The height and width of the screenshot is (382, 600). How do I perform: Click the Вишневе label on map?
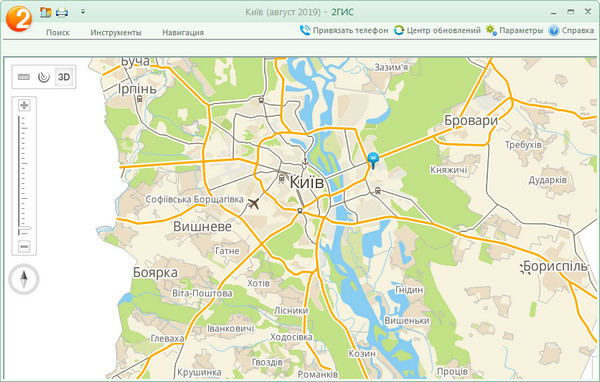[x=202, y=226]
